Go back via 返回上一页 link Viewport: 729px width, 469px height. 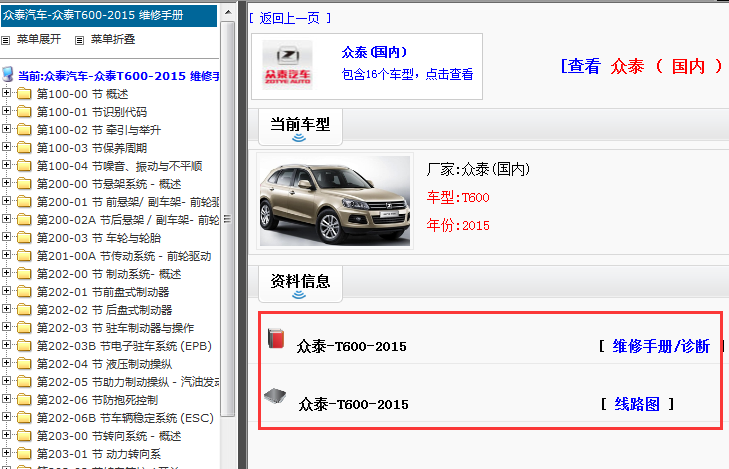[x=290, y=18]
